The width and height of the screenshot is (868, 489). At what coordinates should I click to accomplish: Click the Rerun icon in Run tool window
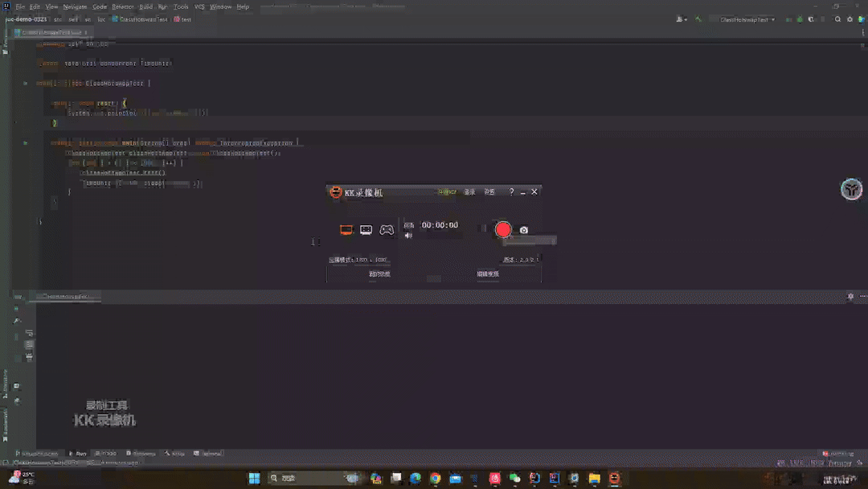[16, 309]
